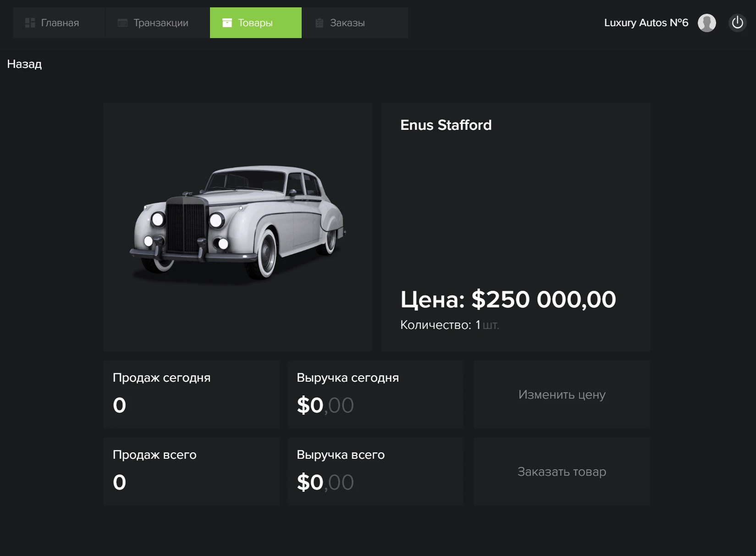The image size is (756, 556).
Task: Select the Товары tab
Action: (x=255, y=23)
